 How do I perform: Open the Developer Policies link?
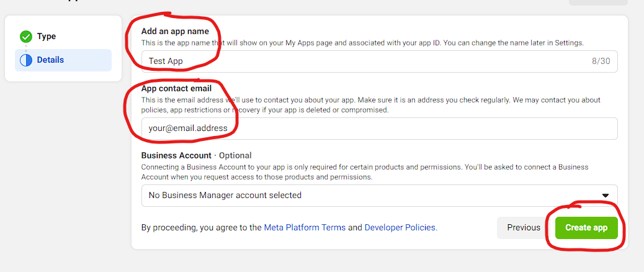point(401,227)
